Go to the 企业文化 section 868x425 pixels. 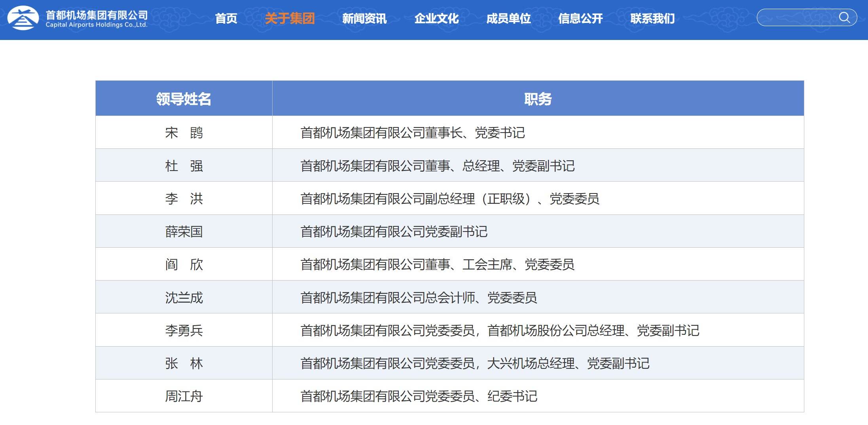(x=436, y=19)
